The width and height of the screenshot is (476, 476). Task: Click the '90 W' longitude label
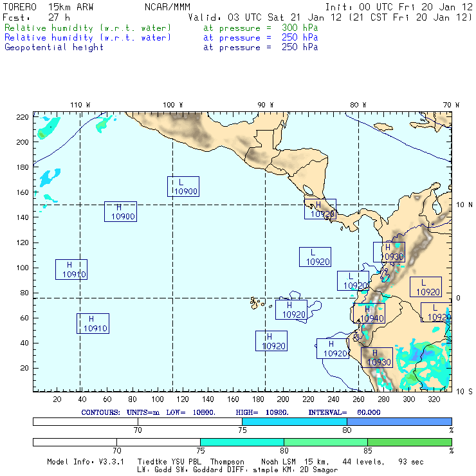(265, 105)
